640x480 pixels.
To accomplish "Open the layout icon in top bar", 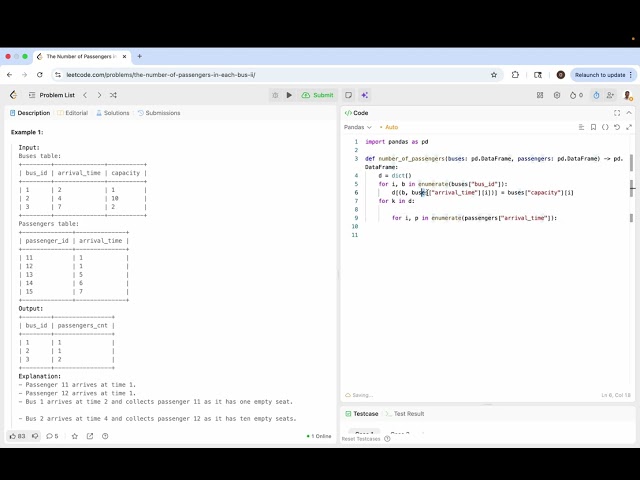I will click(539, 95).
